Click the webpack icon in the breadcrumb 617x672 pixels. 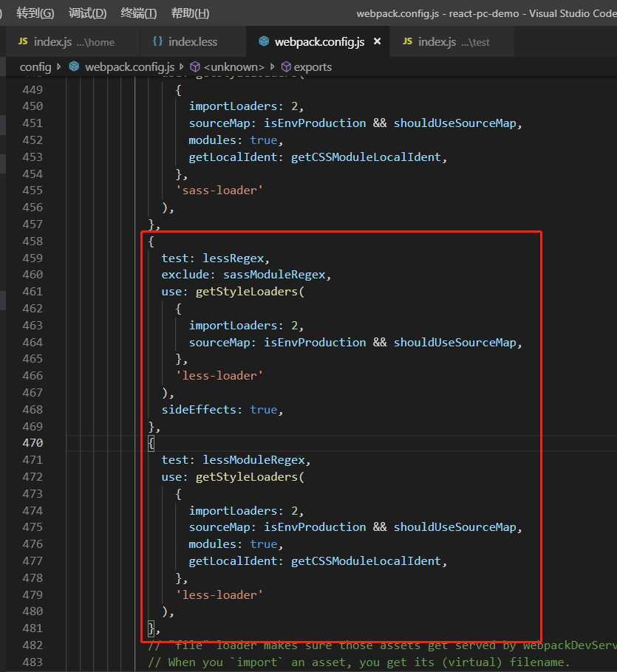(74, 66)
